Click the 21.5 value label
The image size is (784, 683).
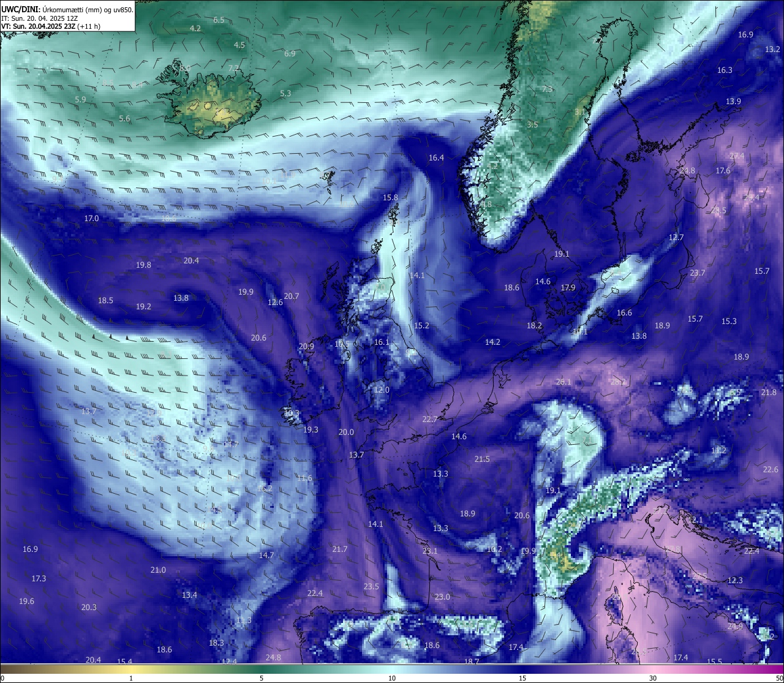[x=482, y=459]
